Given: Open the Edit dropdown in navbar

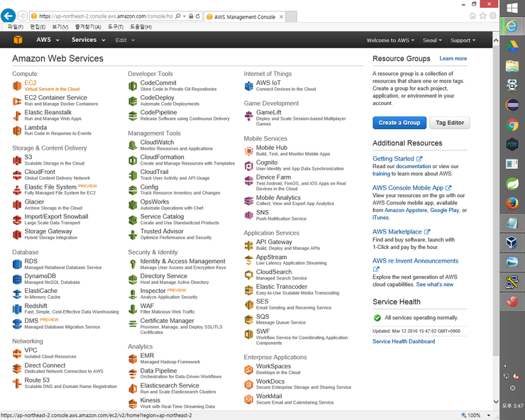Looking at the screenshot, I should click(124, 40).
